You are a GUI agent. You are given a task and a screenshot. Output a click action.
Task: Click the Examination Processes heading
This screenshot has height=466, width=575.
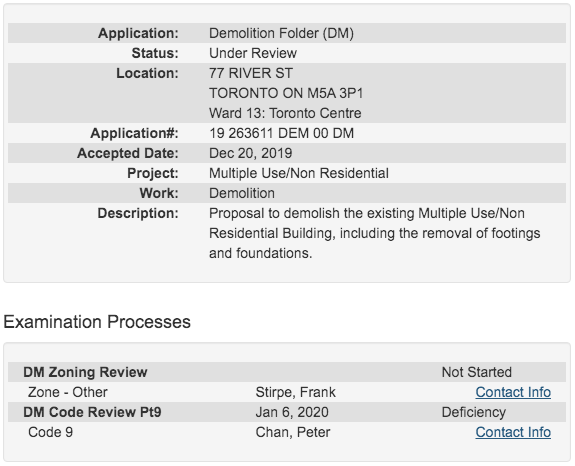[97, 322]
